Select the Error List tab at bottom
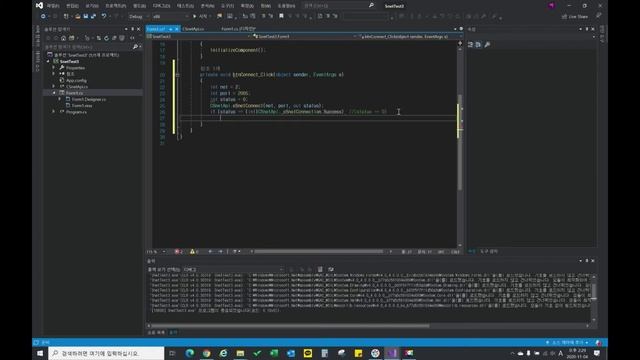This screenshot has width=640, height=360. pos(156,332)
